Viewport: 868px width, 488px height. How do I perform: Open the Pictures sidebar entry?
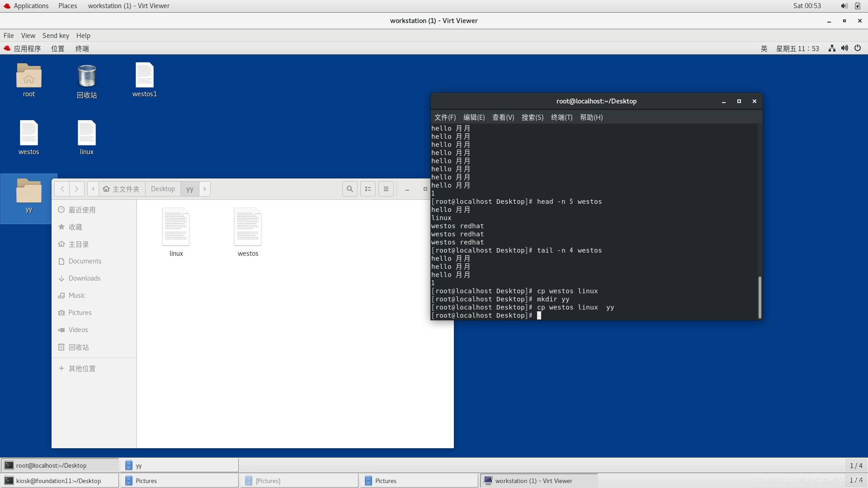pos(80,313)
